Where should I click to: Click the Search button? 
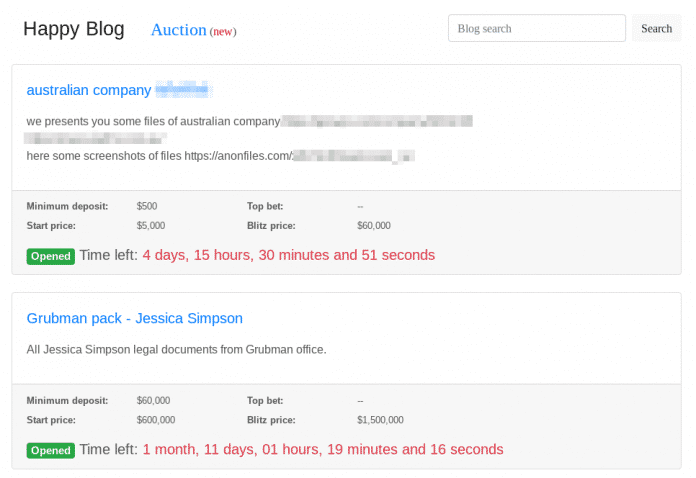pyautogui.click(x=656, y=28)
